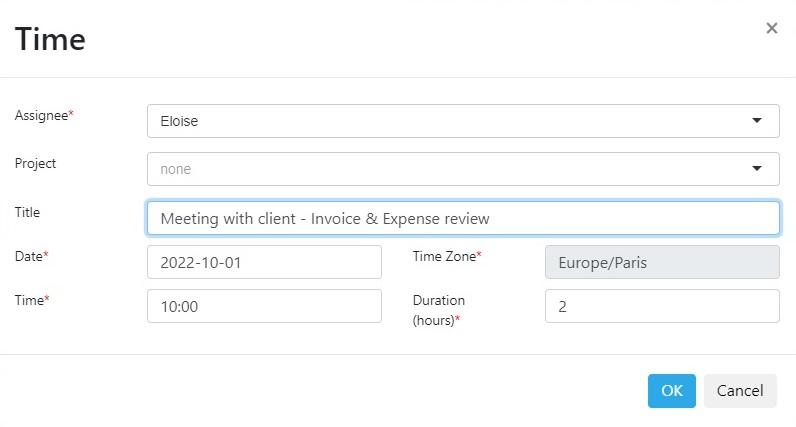Close the Time dialog with the X icon
796x427 pixels.
(x=772, y=28)
